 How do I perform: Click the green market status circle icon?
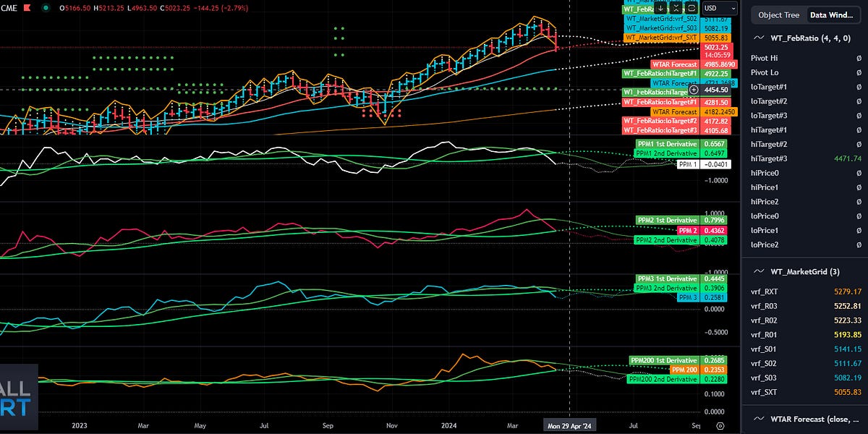45,7
